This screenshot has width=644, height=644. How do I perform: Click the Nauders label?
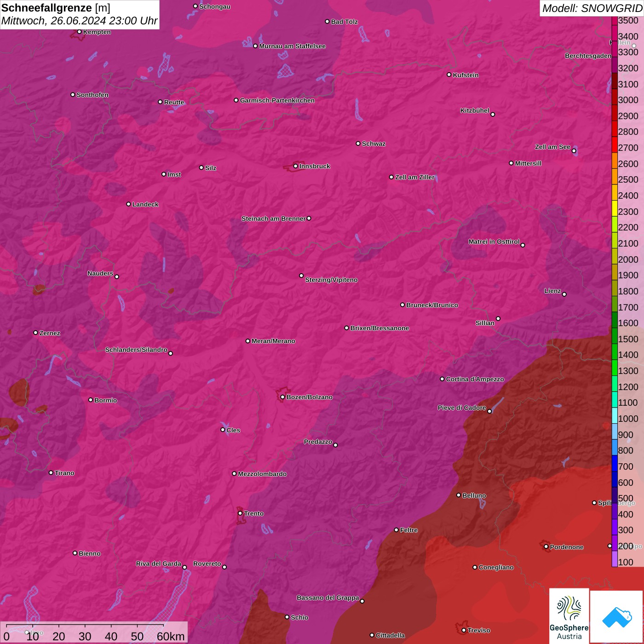pos(100,273)
